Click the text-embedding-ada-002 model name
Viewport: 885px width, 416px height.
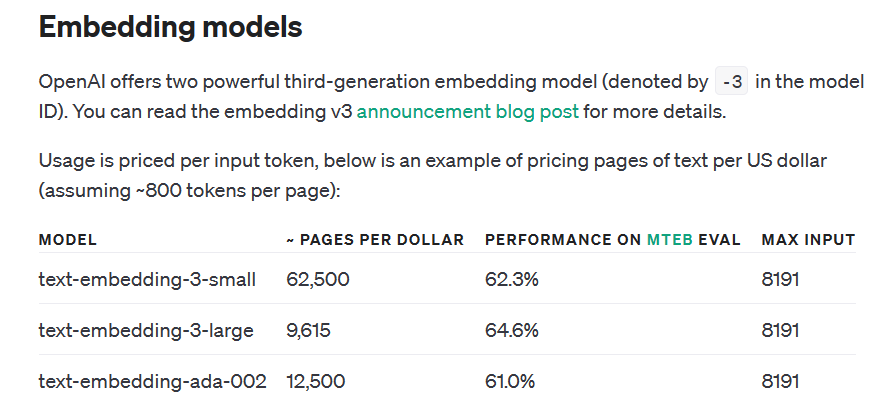[152, 381]
